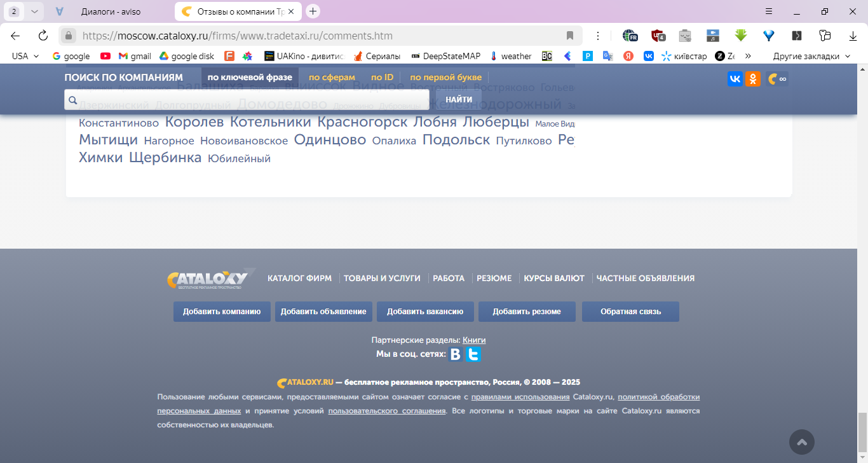
Task: Expand Другие закладки folder
Action: coord(811,56)
